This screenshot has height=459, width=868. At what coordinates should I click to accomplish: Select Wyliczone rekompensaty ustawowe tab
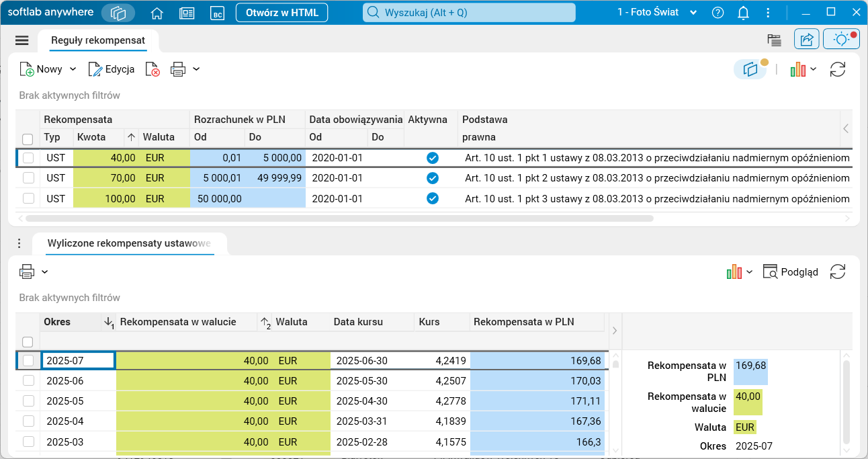130,243
